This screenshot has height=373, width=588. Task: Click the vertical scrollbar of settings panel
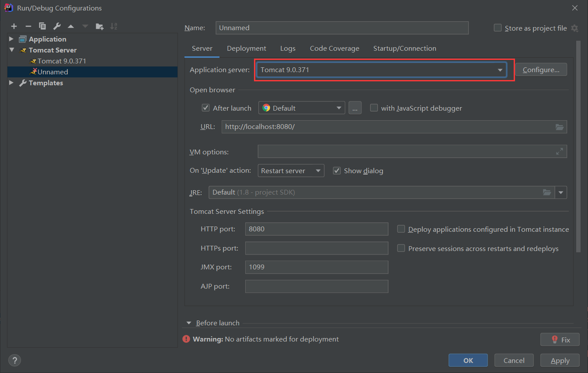click(578, 146)
